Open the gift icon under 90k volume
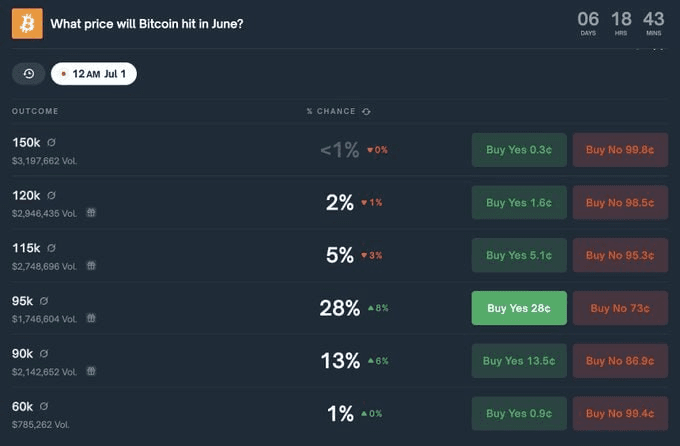Viewport: 680px width, 446px height. (91, 371)
